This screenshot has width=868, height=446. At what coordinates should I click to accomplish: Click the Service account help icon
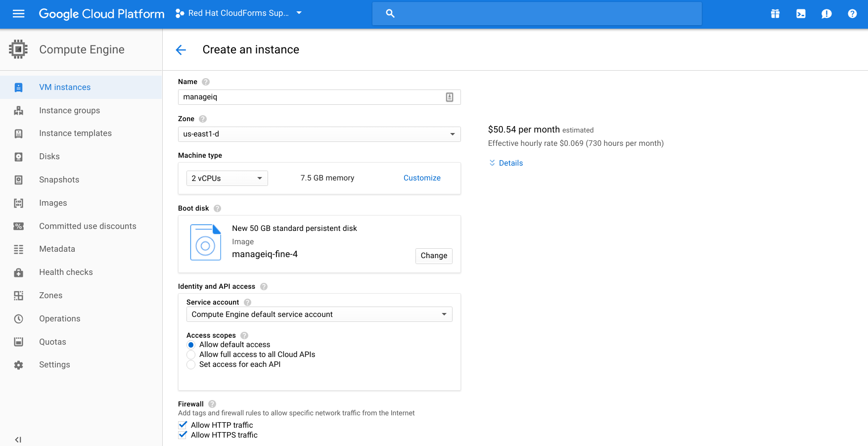pyautogui.click(x=247, y=302)
